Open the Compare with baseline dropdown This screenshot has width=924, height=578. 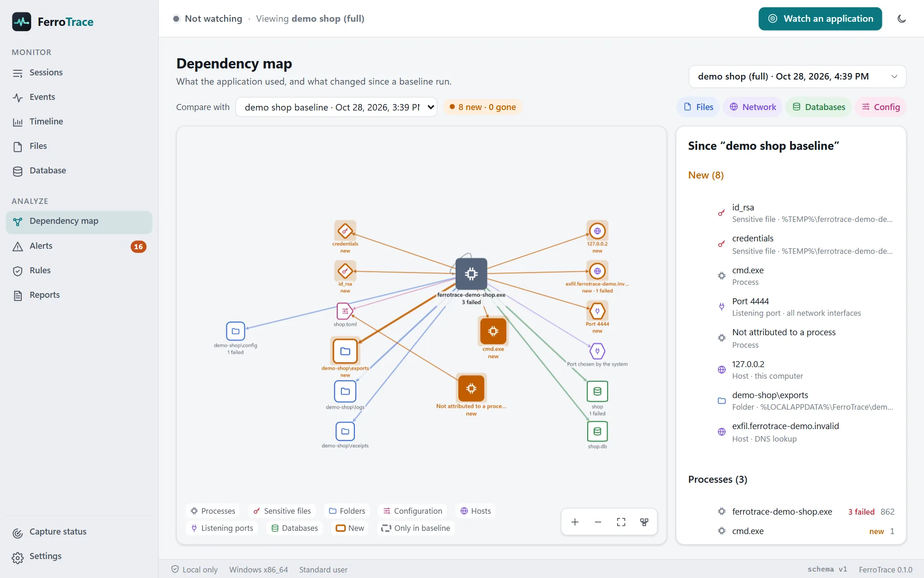click(x=336, y=107)
